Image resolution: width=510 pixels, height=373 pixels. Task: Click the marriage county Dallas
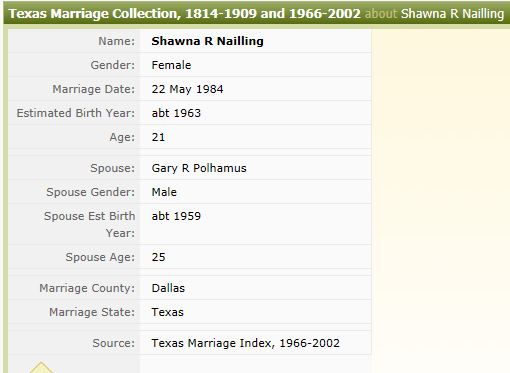point(168,288)
